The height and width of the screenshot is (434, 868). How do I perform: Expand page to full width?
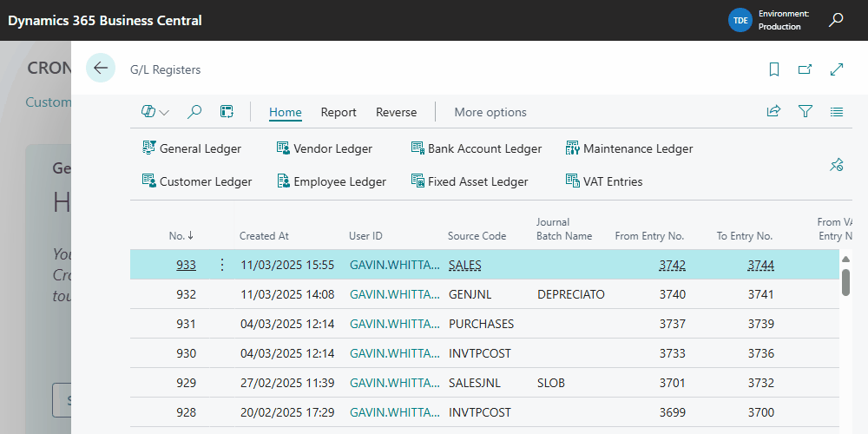click(837, 69)
